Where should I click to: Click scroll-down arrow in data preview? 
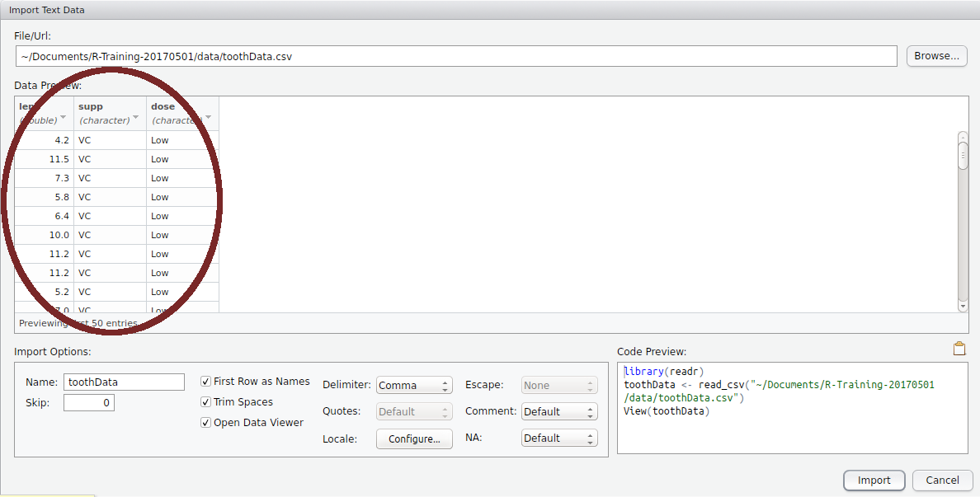962,306
